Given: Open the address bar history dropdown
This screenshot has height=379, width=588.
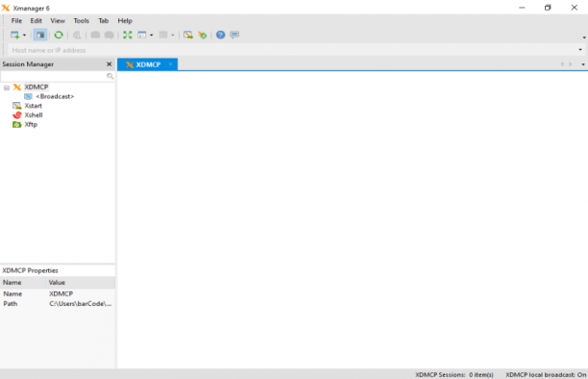Looking at the screenshot, I should [580, 50].
